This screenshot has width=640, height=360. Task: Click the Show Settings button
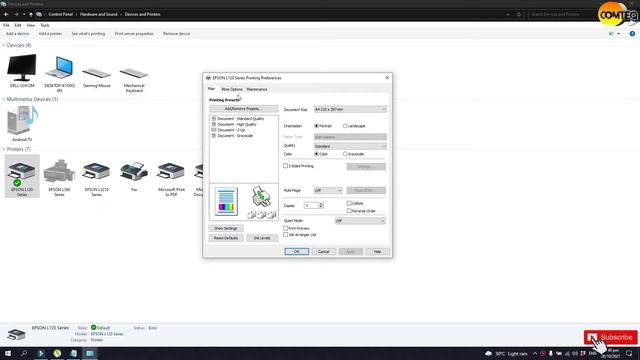pos(226,228)
